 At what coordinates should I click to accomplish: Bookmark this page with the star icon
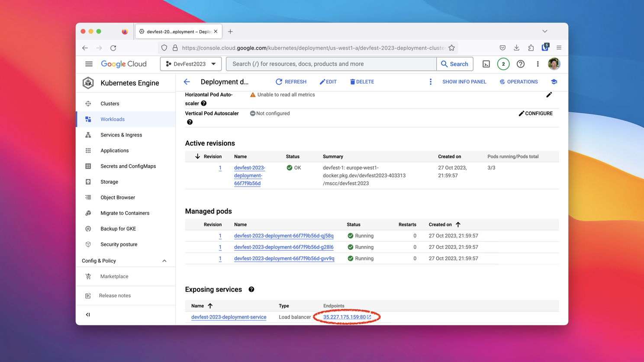(x=451, y=48)
